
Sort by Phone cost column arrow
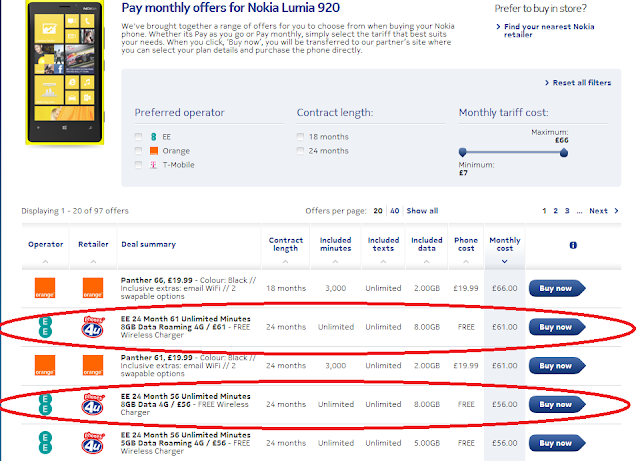(466, 261)
